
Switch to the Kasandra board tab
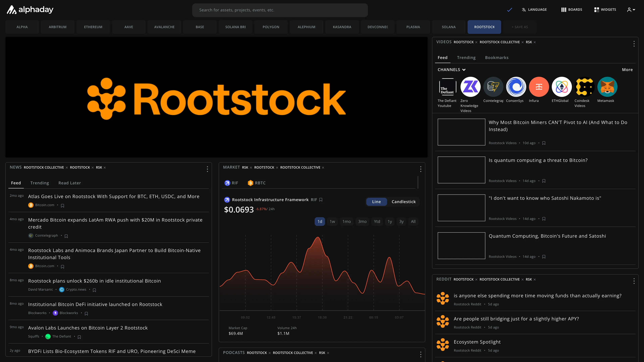[342, 27]
